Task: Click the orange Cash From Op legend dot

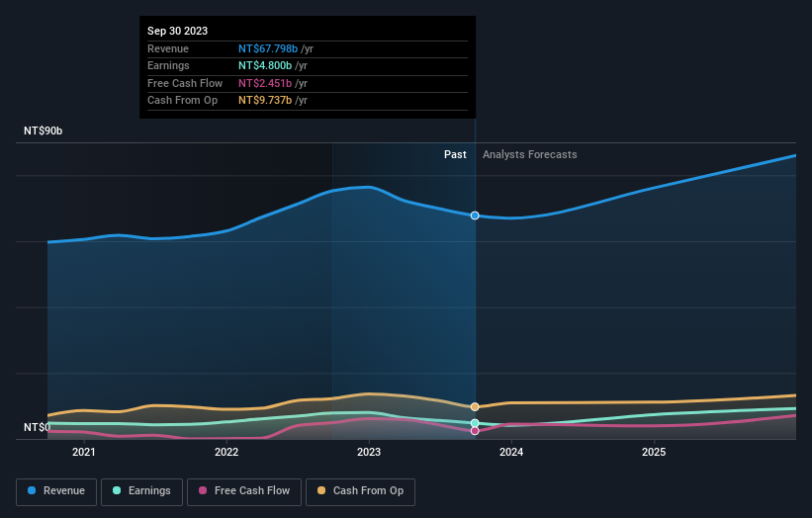Action: click(x=321, y=490)
